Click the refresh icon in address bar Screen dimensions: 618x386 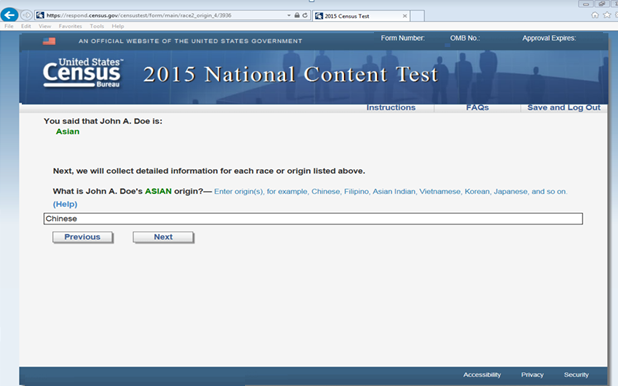click(305, 15)
